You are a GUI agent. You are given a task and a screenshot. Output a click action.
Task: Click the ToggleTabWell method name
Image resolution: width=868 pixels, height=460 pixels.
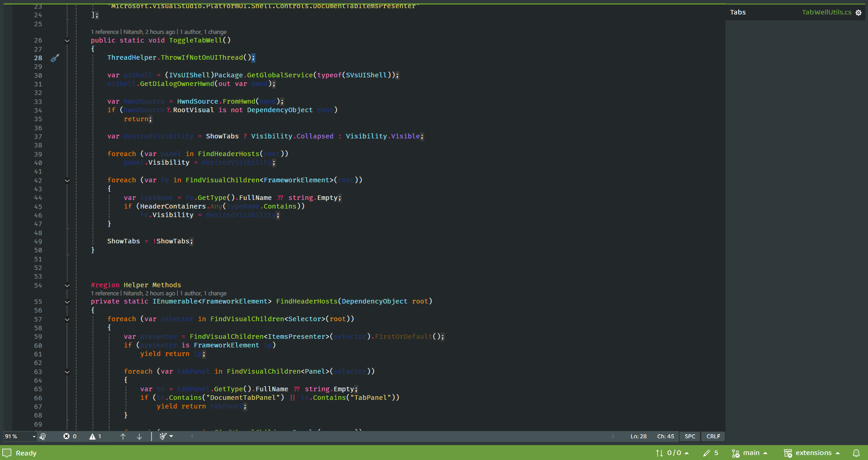click(196, 40)
